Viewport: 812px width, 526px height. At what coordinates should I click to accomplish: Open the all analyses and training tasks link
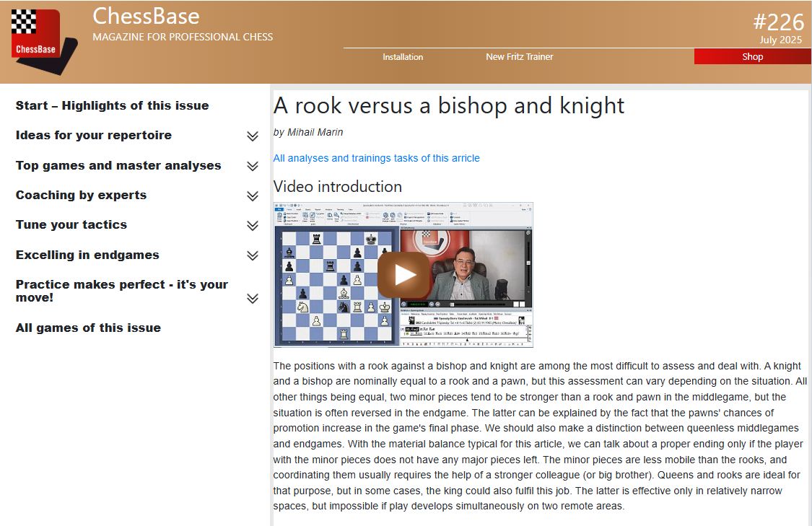point(376,158)
